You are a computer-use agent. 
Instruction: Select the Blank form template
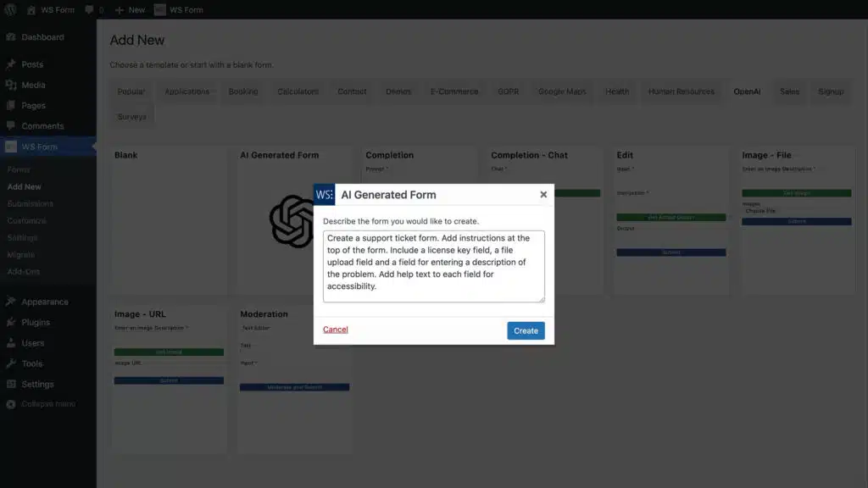pyautogui.click(x=169, y=220)
